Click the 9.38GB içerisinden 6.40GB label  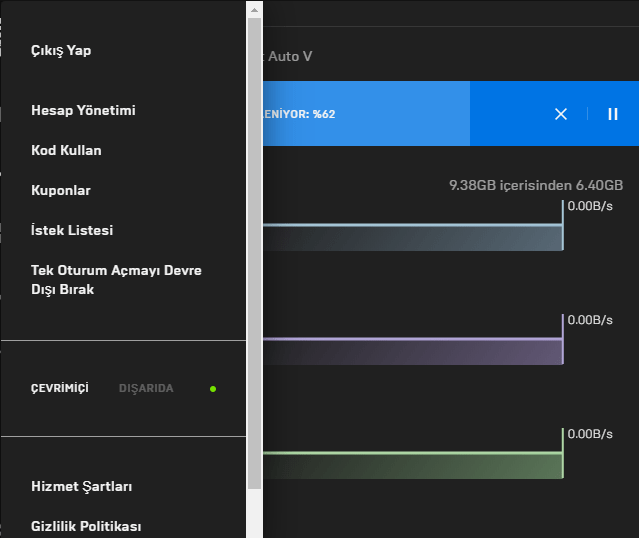[x=535, y=185]
